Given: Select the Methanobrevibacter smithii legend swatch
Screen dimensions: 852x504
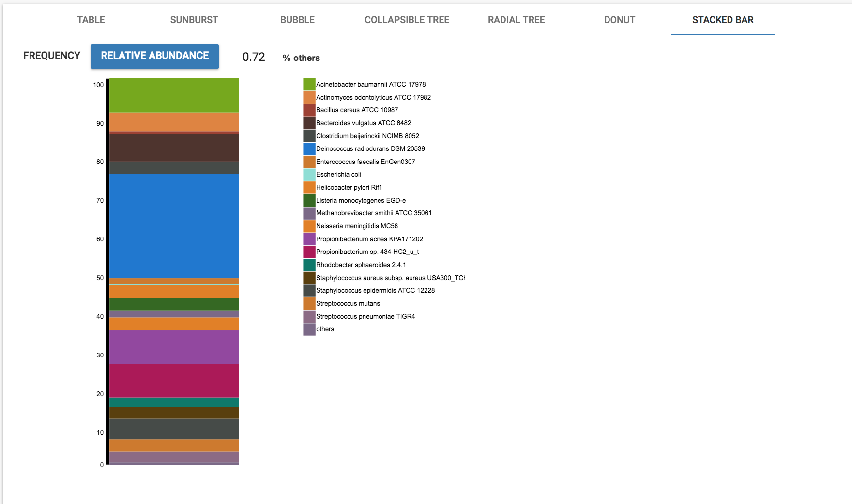Looking at the screenshot, I should click(x=309, y=213).
